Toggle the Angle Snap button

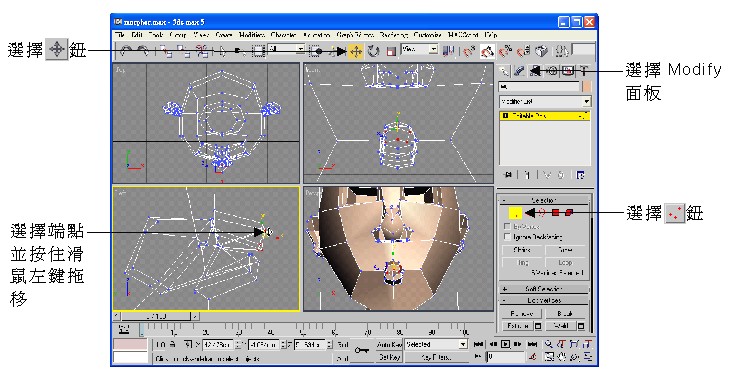[x=487, y=51]
